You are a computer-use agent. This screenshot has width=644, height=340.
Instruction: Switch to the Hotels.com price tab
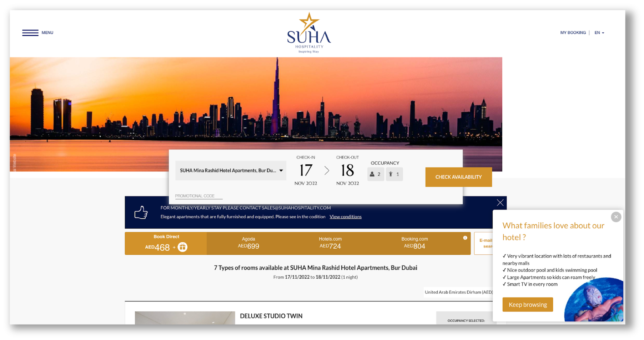(330, 243)
